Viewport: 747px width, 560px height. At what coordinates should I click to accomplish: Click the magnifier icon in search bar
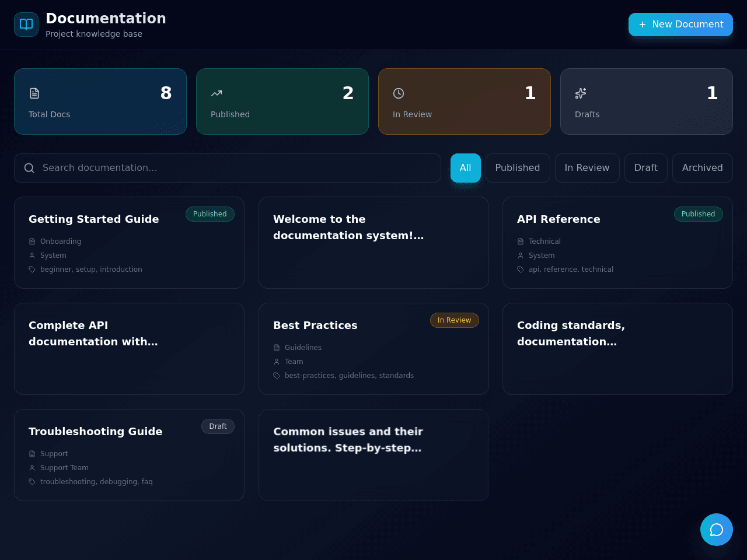pyautogui.click(x=29, y=168)
